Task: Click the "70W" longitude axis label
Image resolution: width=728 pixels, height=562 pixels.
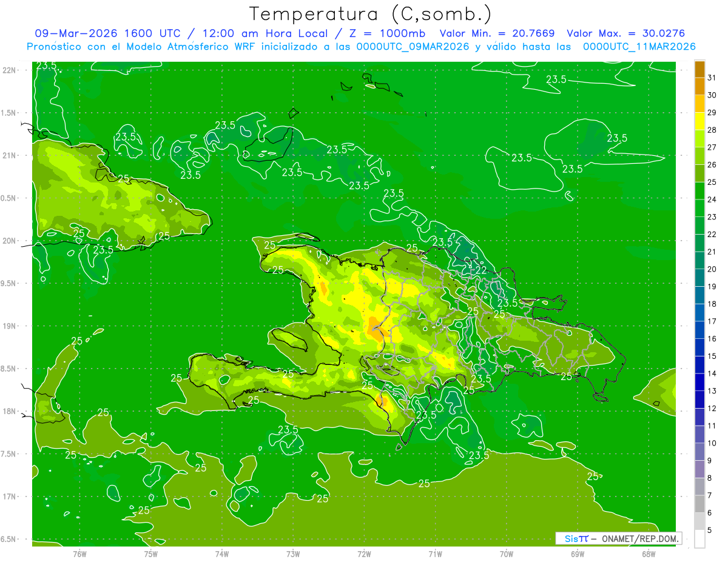Action: click(506, 554)
